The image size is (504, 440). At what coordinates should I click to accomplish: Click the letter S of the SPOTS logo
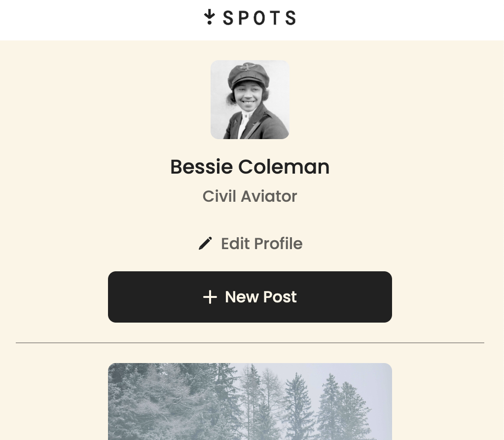pyautogui.click(x=228, y=18)
